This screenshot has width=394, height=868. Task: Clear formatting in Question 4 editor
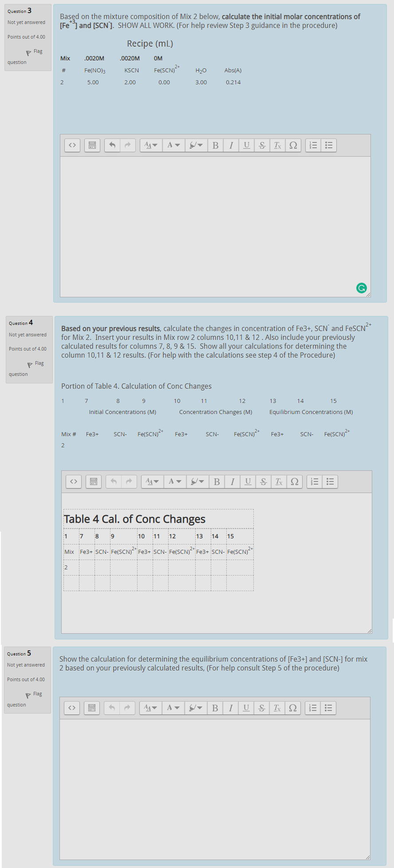pos(279,481)
